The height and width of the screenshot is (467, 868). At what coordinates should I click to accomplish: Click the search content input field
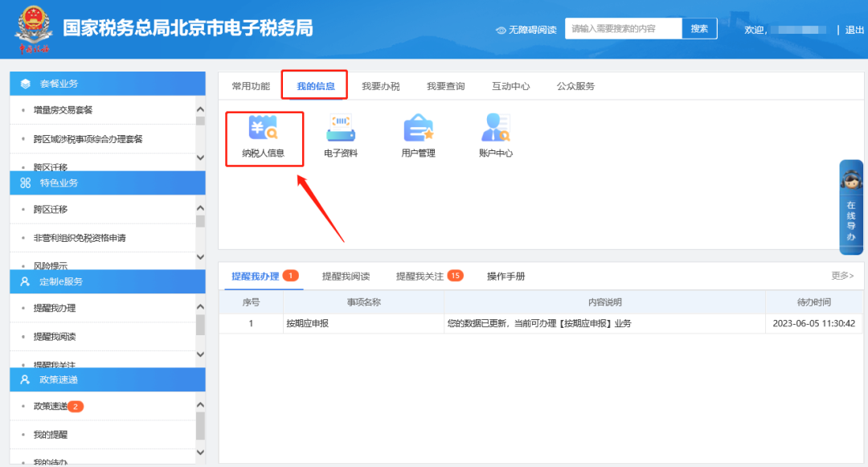click(x=623, y=29)
